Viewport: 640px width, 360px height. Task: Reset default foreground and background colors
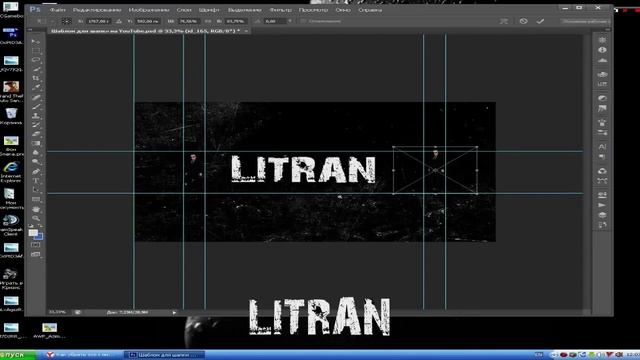point(31,226)
